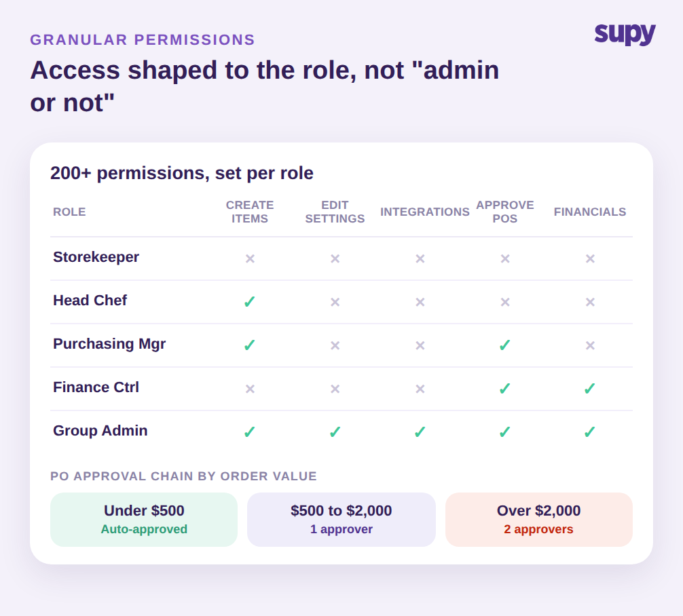The height and width of the screenshot is (616, 683).
Task: Click Purchasing Mgr's Approve POs checkmark
Action: (x=505, y=345)
